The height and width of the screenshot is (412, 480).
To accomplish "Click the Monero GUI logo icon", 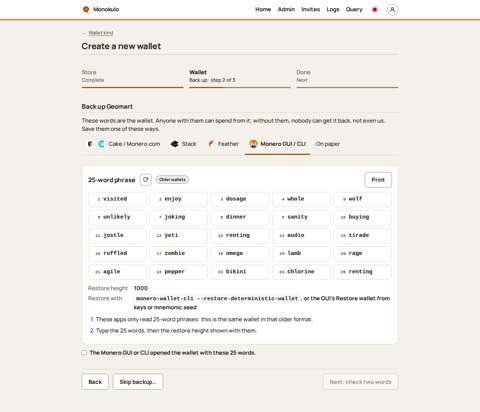I will pos(253,144).
